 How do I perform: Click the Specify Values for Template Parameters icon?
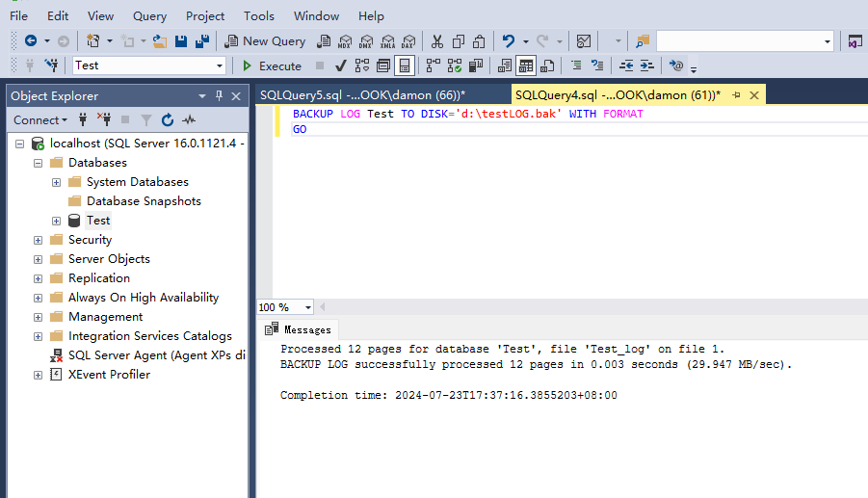(676, 66)
